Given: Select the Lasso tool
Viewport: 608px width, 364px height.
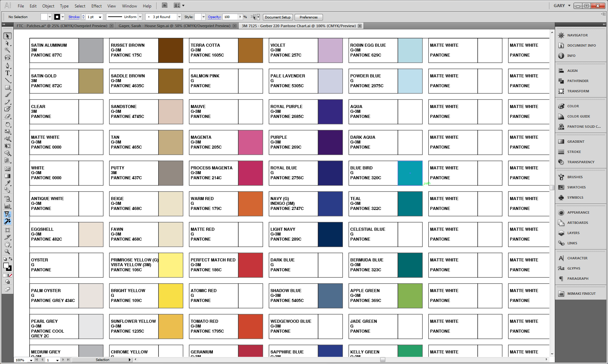Looking at the screenshot, I should click(8, 57).
